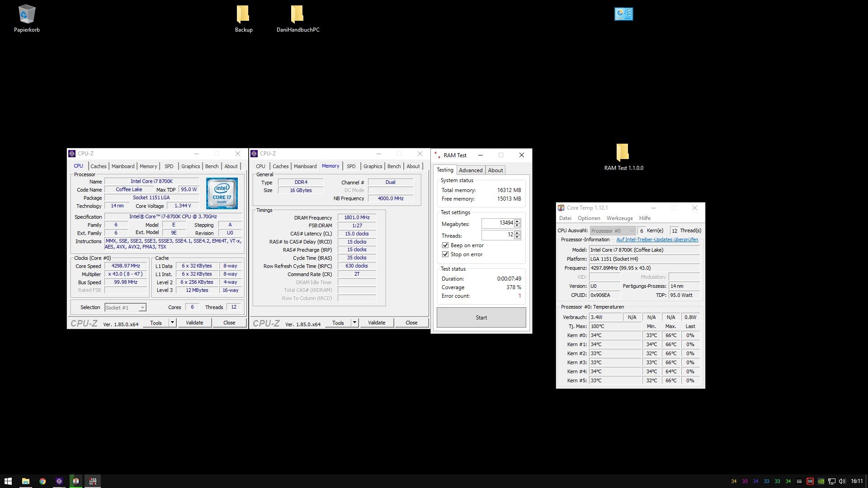The image size is (868, 488).
Task: Open the Papierkorb recycle bin icon
Action: coord(27,19)
